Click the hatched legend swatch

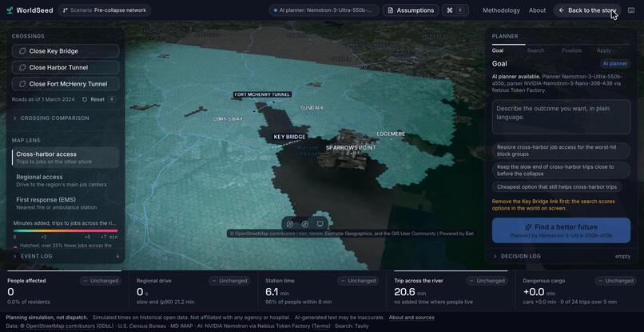point(16,248)
